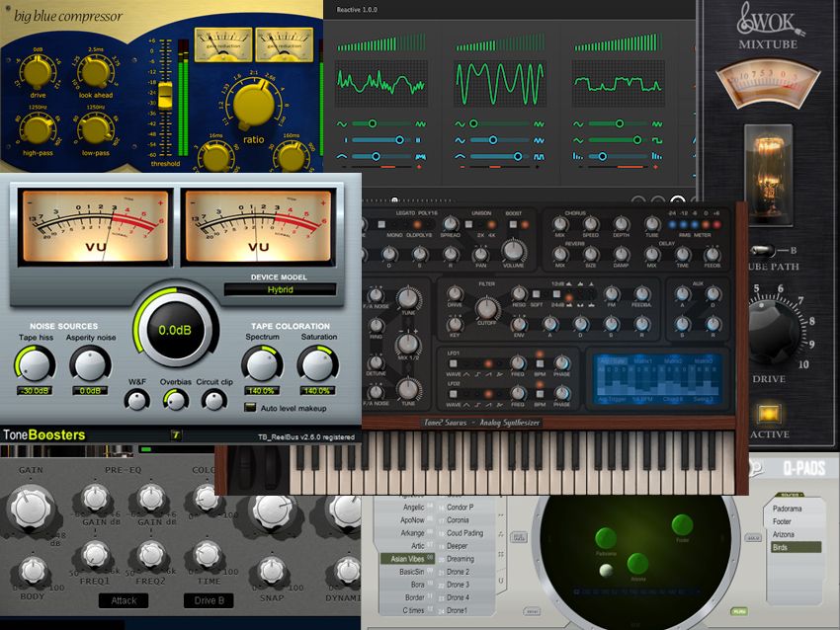
Task: Select the sawtooth waveform icon for LFO1
Action: tap(487, 373)
